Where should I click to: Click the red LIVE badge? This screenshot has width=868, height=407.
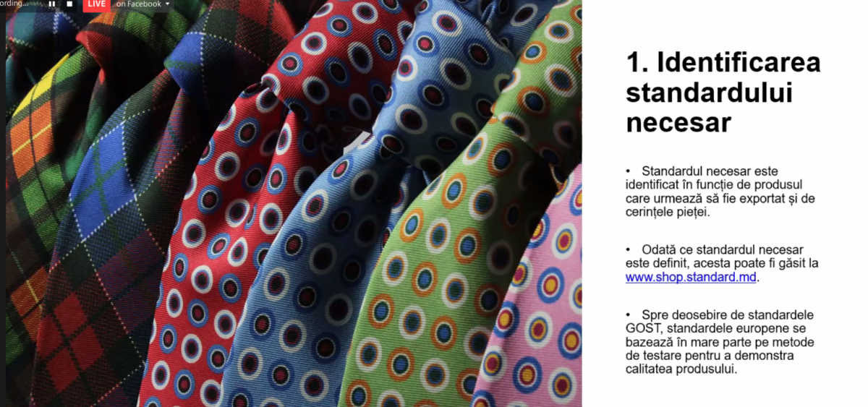[96, 4]
